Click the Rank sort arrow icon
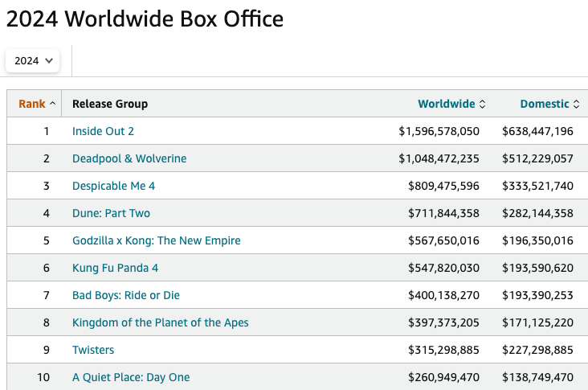The image size is (588, 390). [53, 104]
